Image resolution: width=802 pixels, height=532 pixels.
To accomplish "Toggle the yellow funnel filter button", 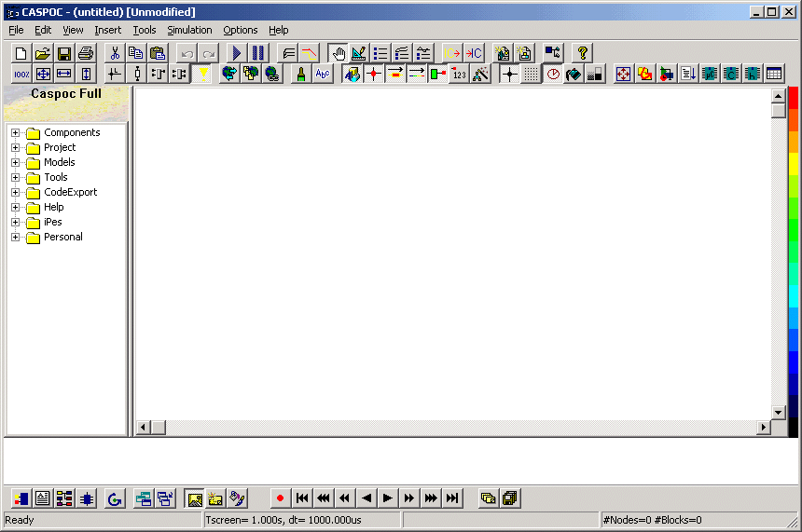I will (203, 75).
